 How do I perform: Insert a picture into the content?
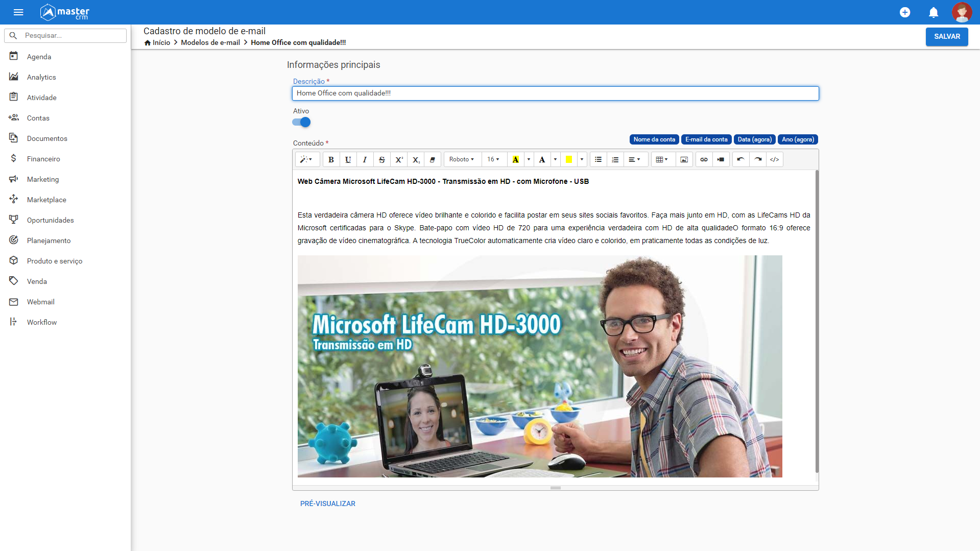pyautogui.click(x=684, y=159)
